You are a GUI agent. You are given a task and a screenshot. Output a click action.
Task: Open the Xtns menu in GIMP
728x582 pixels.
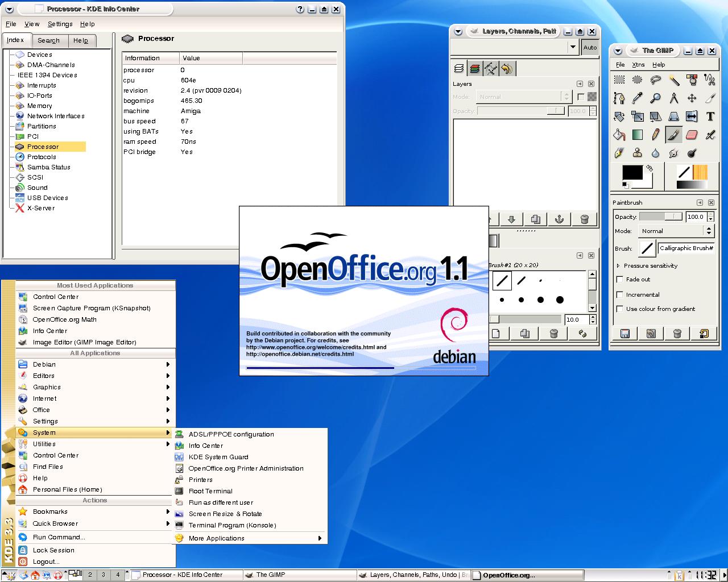point(638,65)
